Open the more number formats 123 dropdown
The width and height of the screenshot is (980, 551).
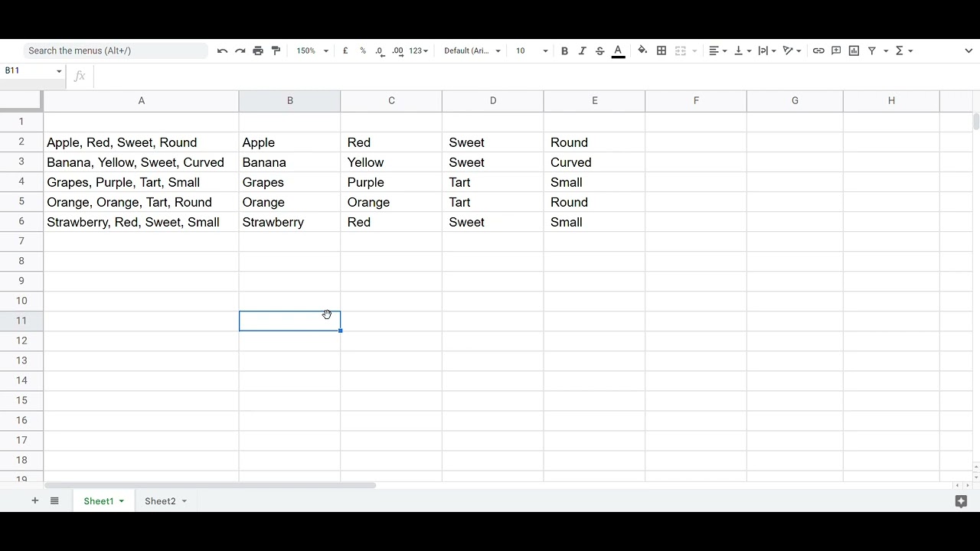point(418,51)
